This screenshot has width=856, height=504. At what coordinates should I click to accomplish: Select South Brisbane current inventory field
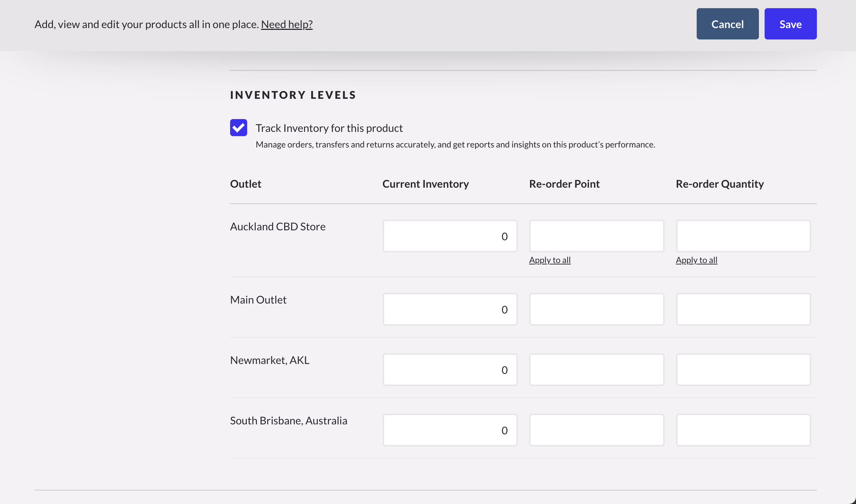tap(450, 430)
